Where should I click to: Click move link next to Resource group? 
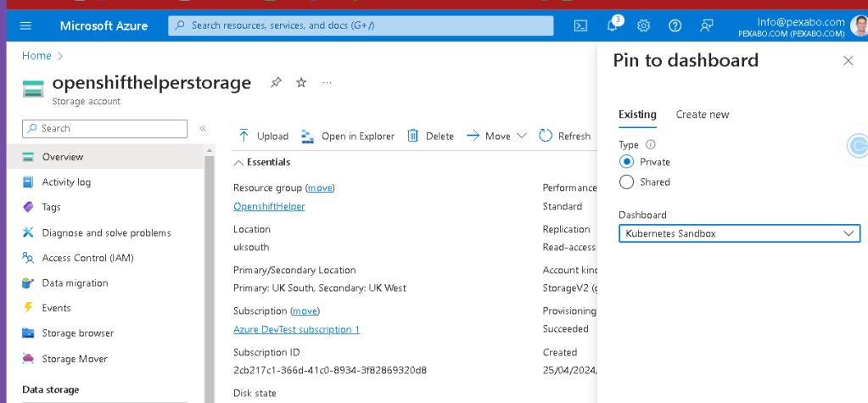[320, 188]
